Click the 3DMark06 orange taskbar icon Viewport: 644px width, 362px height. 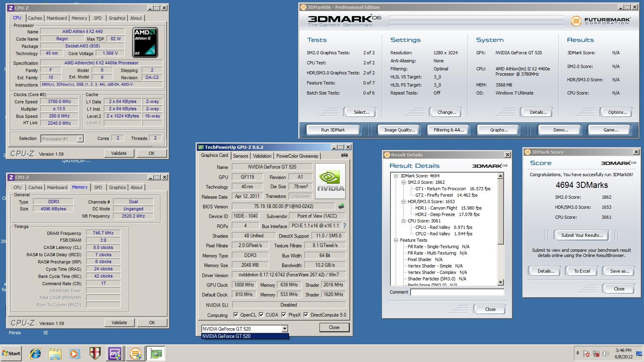(136, 354)
